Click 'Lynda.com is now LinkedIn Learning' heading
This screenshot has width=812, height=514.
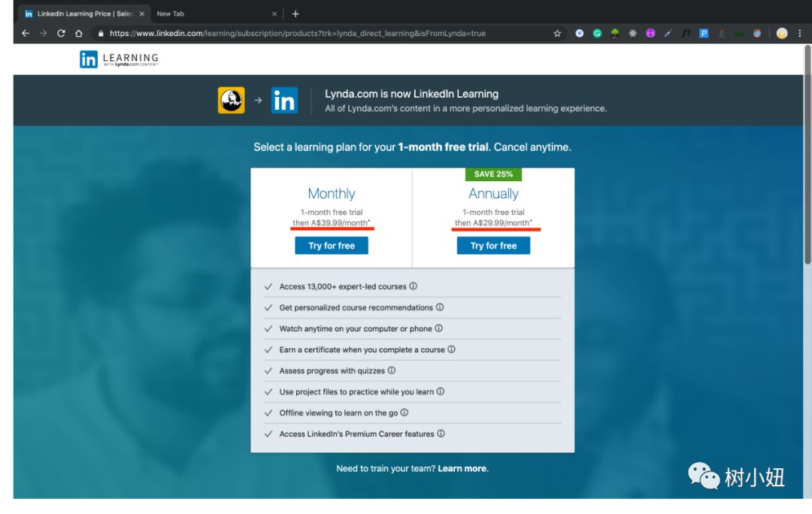click(x=412, y=94)
